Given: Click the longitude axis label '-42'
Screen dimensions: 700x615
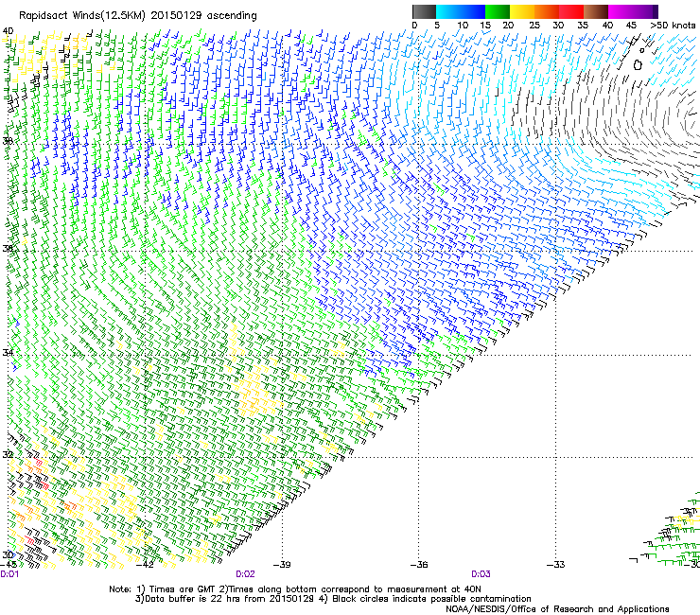Looking at the screenshot, I should (x=145, y=564).
